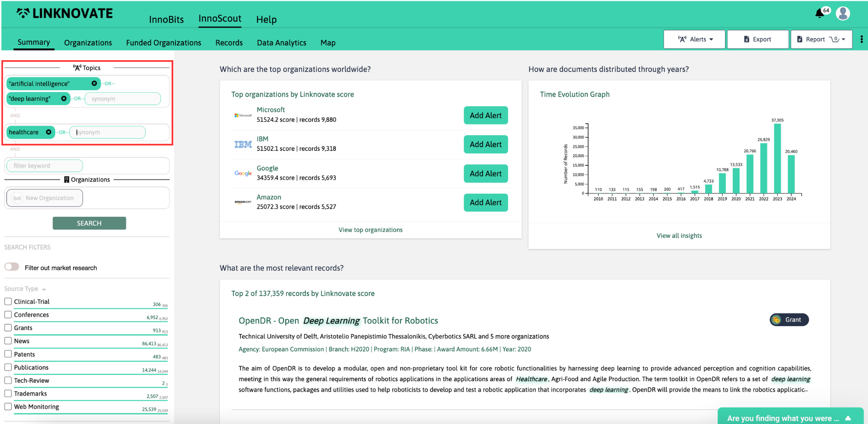
Task: Check the Publications source type
Action: pyautogui.click(x=8, y=367)
